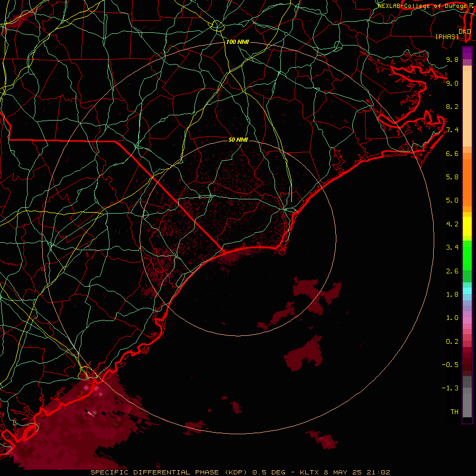476x476 pixels.
Task: Click the 6.6 legend value
Action: click(452, 153)
